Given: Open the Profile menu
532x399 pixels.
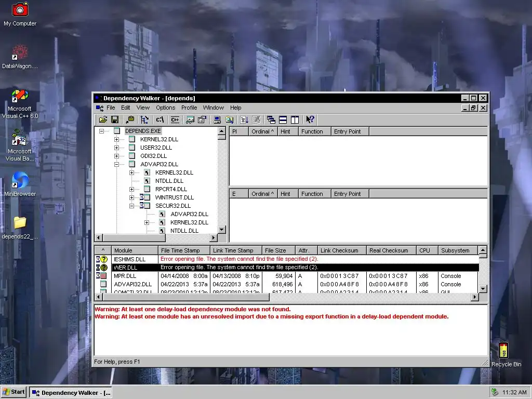Looking at the screenshot, I should [x=189, y=108].
